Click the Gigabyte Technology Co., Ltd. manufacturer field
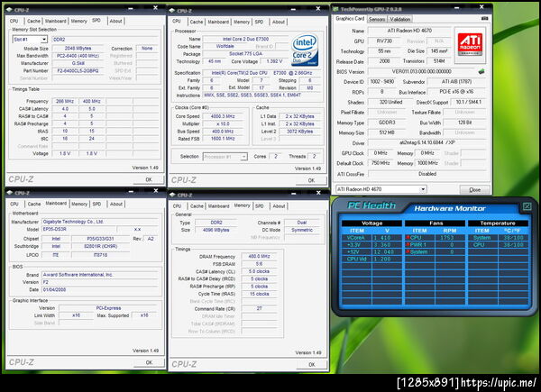 (100, 222)
